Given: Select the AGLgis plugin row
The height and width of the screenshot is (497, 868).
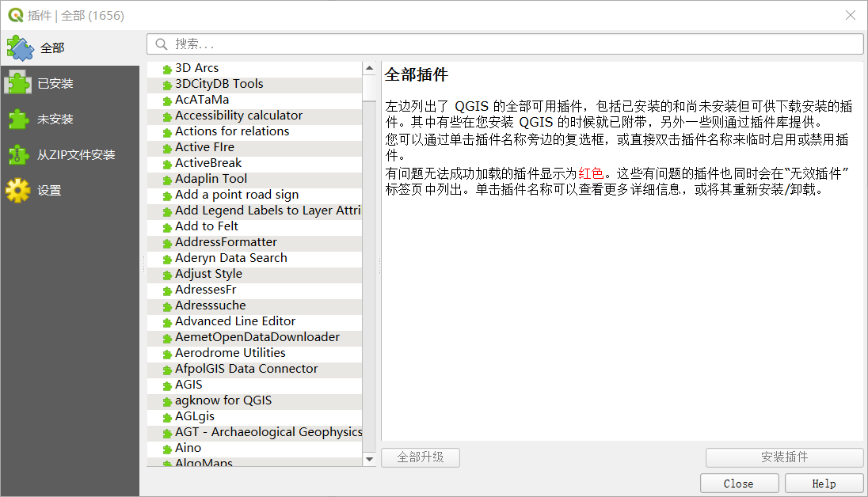Looking at the screenshot, I should coord(255,417).
